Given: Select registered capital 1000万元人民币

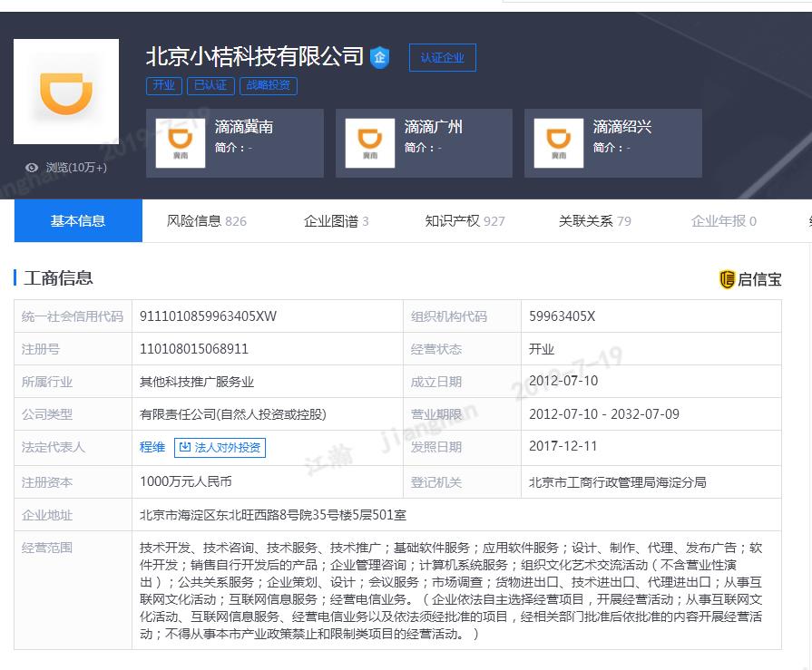Looking at the screenshot, I should (x=185, y=481).
